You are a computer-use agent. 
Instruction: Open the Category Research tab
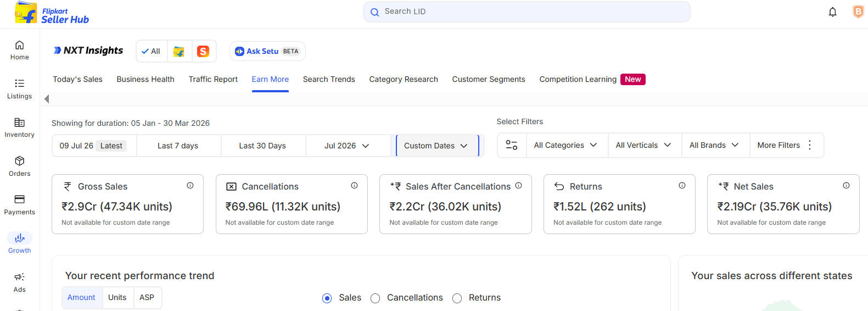(x=404, y=79)
